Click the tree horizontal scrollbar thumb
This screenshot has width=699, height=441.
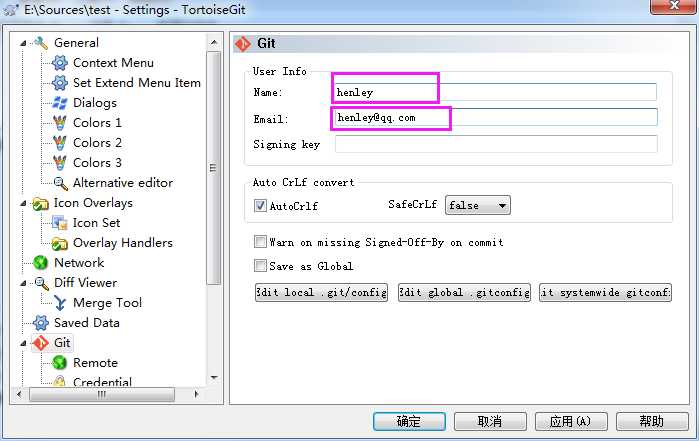pyautogui.click(x=102, y=394)
